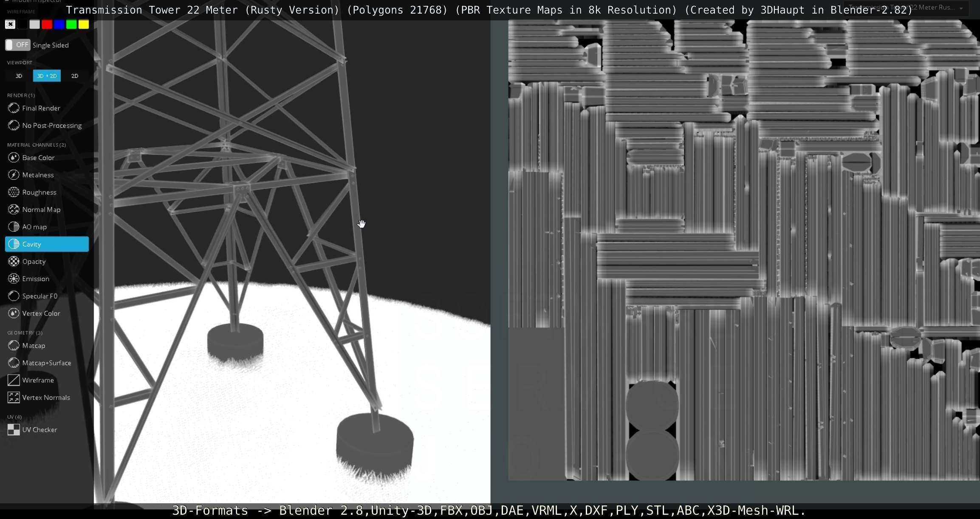
Task: Choose the Wireframe geometry icon
Action: click(14, 380)
